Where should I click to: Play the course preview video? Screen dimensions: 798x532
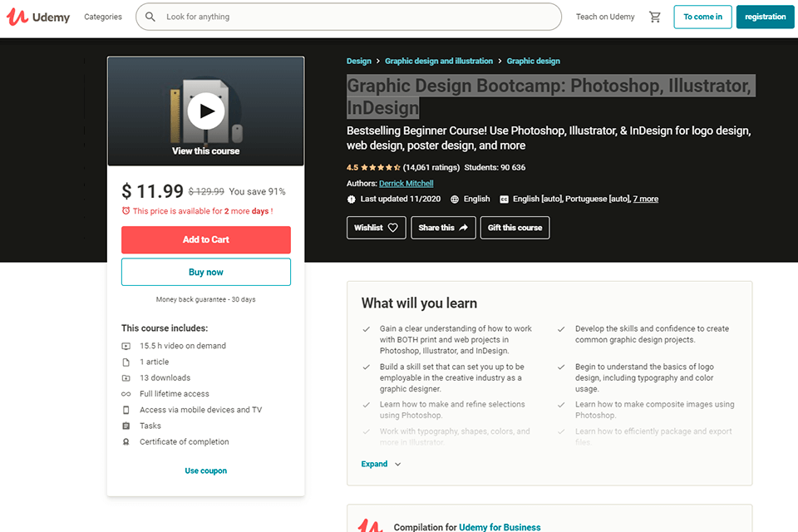tap(205, 111)
